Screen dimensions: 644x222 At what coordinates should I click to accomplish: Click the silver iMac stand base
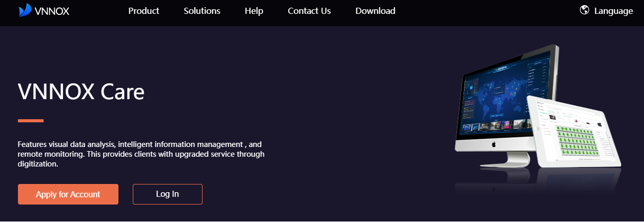pyautogui.click(x=505, y=164)
